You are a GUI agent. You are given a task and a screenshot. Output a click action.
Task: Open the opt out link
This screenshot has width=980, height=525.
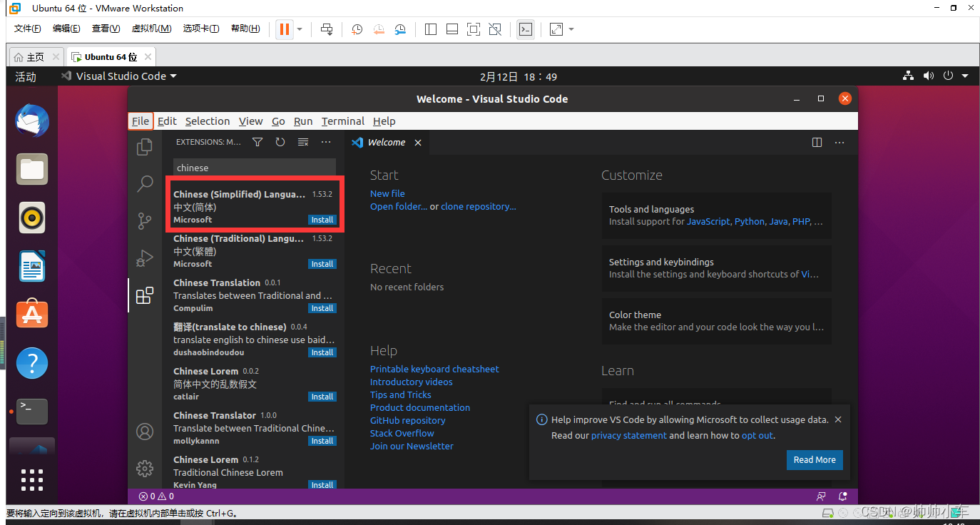point(757,435)
